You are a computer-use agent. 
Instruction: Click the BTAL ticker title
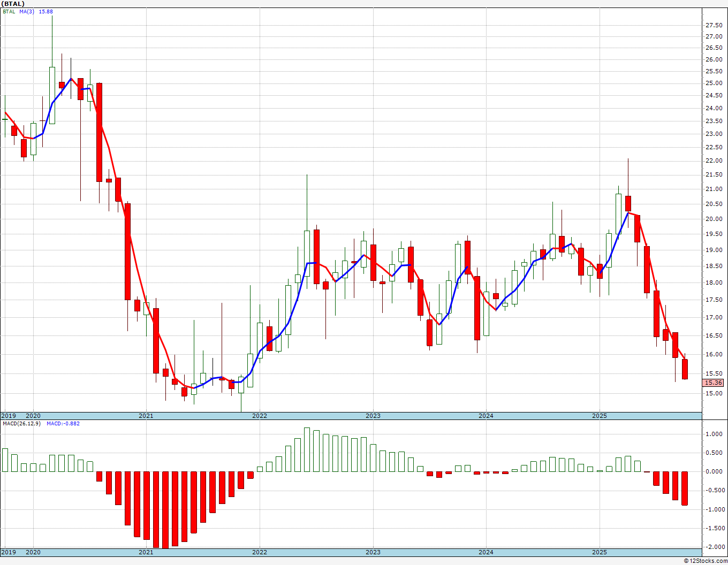tap(13, 4)
